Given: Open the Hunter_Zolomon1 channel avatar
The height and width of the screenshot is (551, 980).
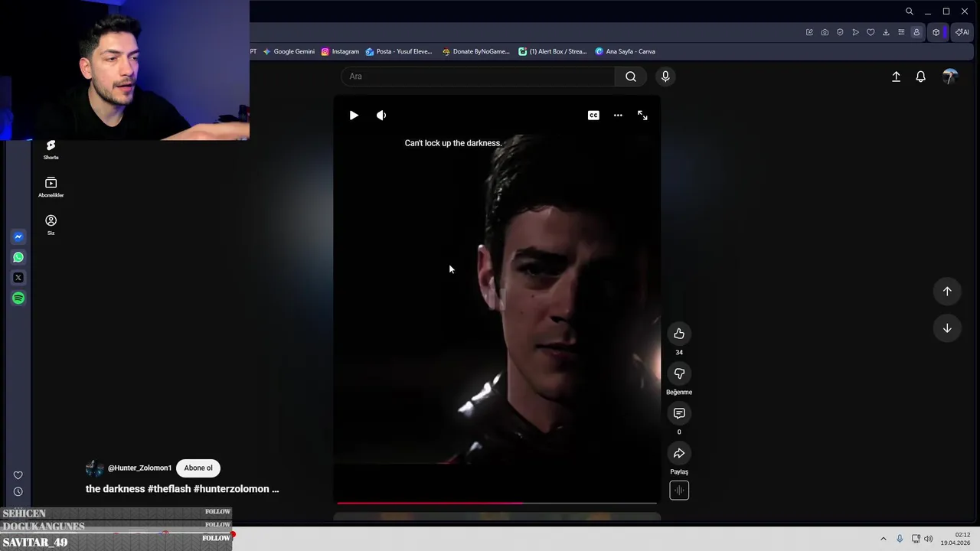Looking at the screenshot, I should (94, 468).
